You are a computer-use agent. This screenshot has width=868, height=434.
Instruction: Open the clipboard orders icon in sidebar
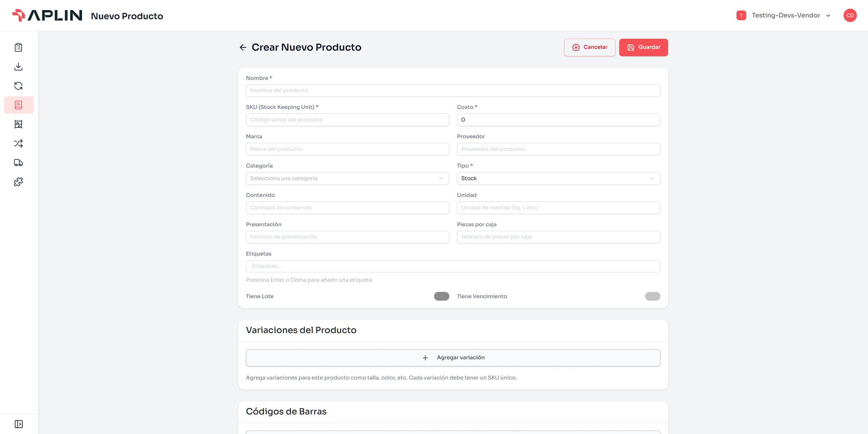click(18, 47)
